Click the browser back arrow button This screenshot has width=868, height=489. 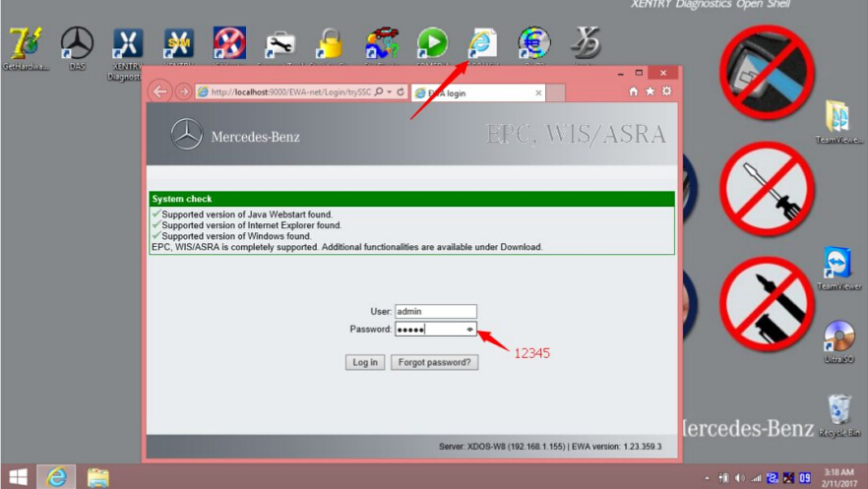[x=160, y=92]
